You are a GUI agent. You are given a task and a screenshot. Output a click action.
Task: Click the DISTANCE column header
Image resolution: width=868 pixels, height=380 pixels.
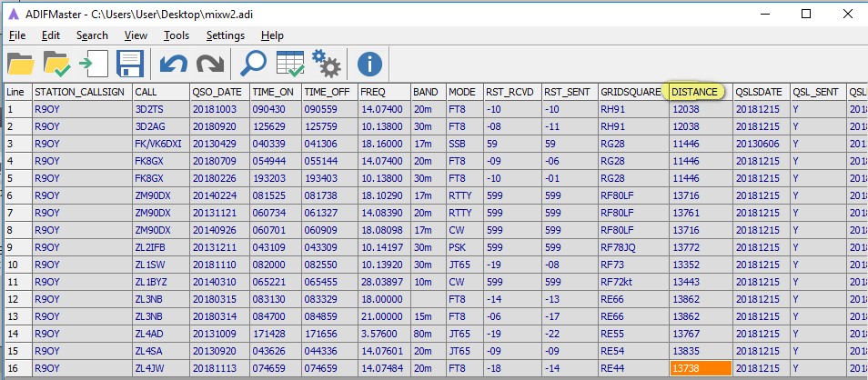click(695, 92)
